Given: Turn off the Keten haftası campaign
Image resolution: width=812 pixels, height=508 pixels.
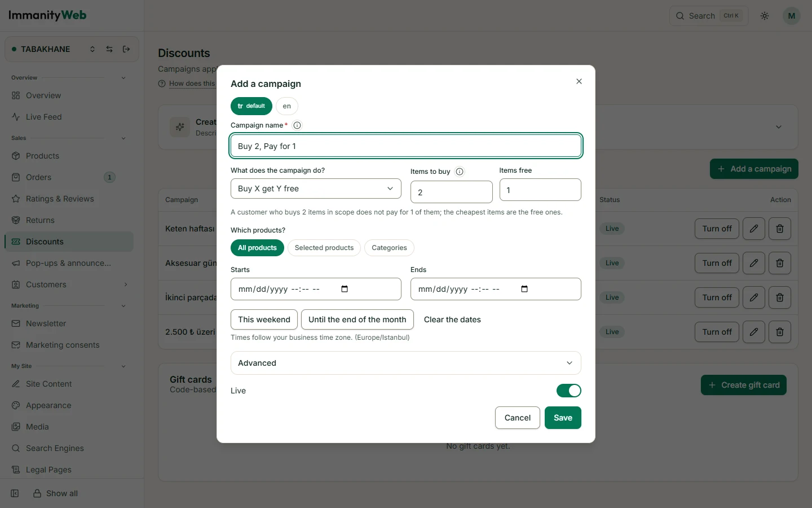Looking at the screenshot, I should click(x=717, y=229).
